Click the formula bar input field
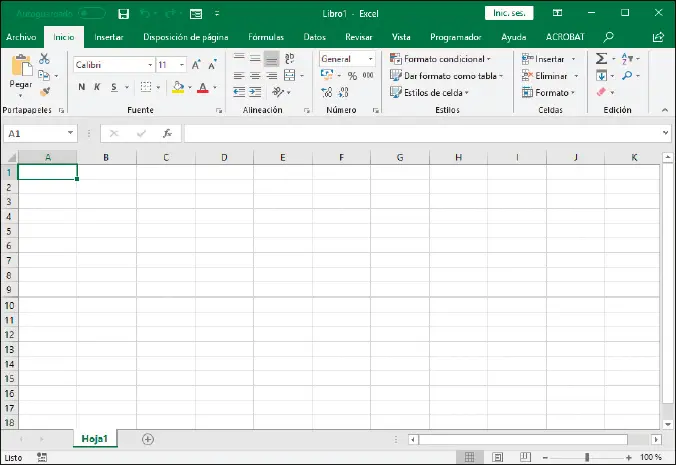Viewport: 676px width, 465px height. pos(423,133)
